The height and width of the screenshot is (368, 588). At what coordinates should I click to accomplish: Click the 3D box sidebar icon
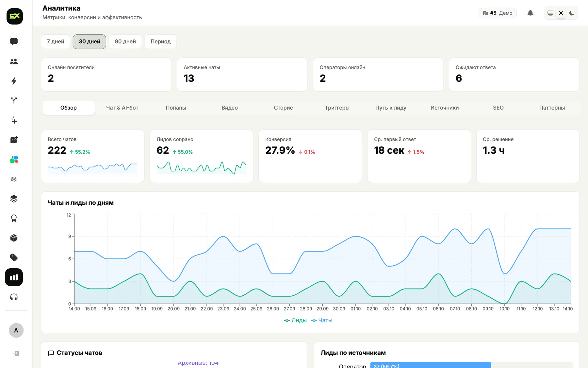click(14, 238)
